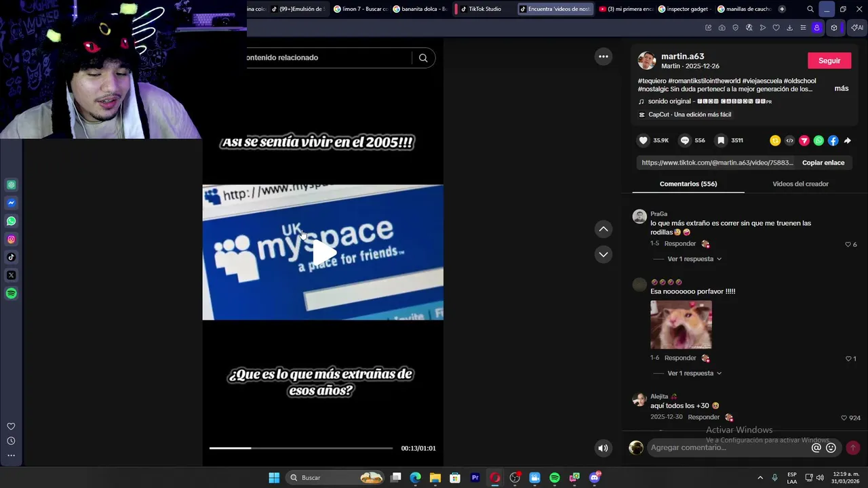Open the martin.a63 username link
This screenshot has height=488, width=868.
point(683,56)
